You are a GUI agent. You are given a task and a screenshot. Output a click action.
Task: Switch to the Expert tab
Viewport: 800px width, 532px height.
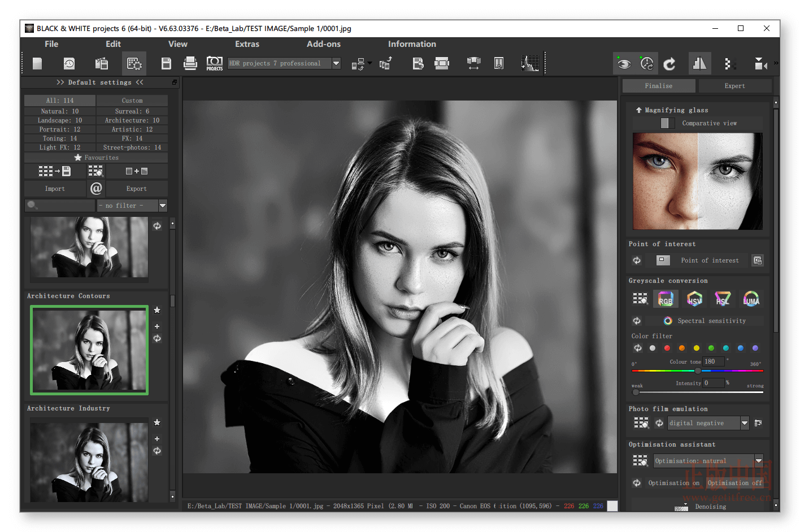[x=734, y=86]
